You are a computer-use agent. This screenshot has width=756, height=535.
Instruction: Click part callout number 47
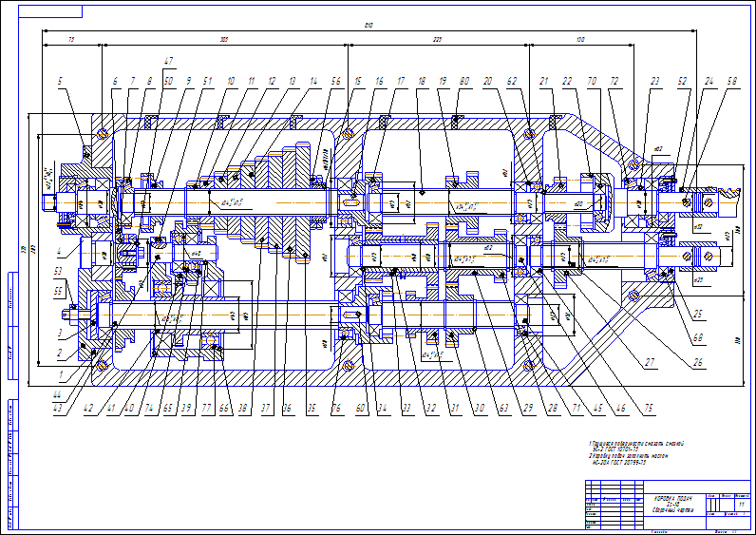point(169,62)
